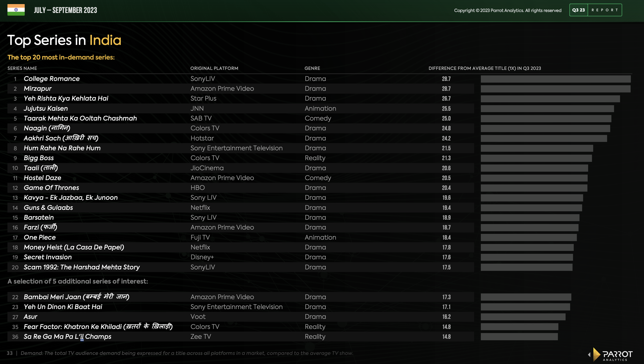This screenshot has width=644, height=364.
Task: Click the Jujutsu Kaisen title
Action: coord(46,108)
